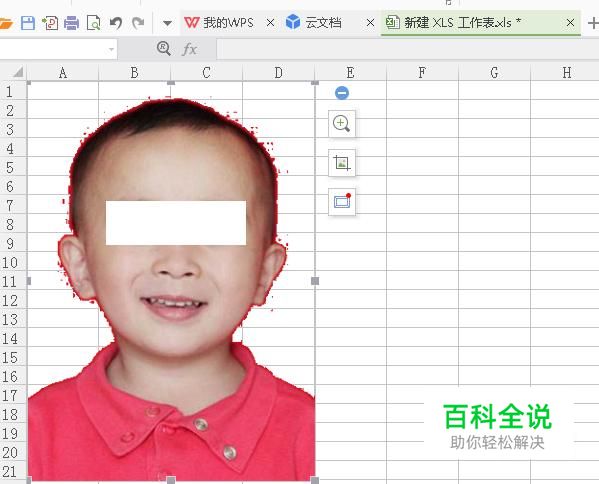This screenshot has height=484, width=599.
Task: Click the formula bar search magnifier icon
Action: [164, 49]
